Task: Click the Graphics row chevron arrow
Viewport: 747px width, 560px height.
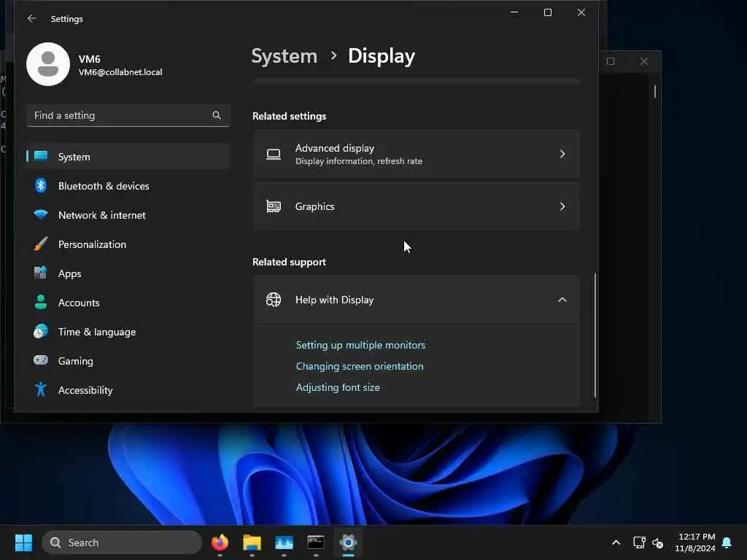Action: point(562,206)
